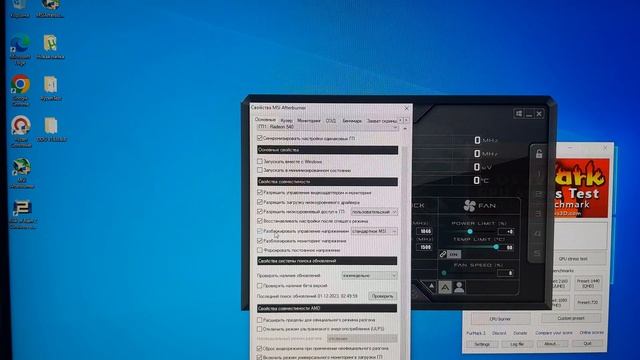Image resolution: width=640 pixels, height=360 pixels.
Task: Click the up-arrow icon beside the 'A' button
Action: [431, 287]
